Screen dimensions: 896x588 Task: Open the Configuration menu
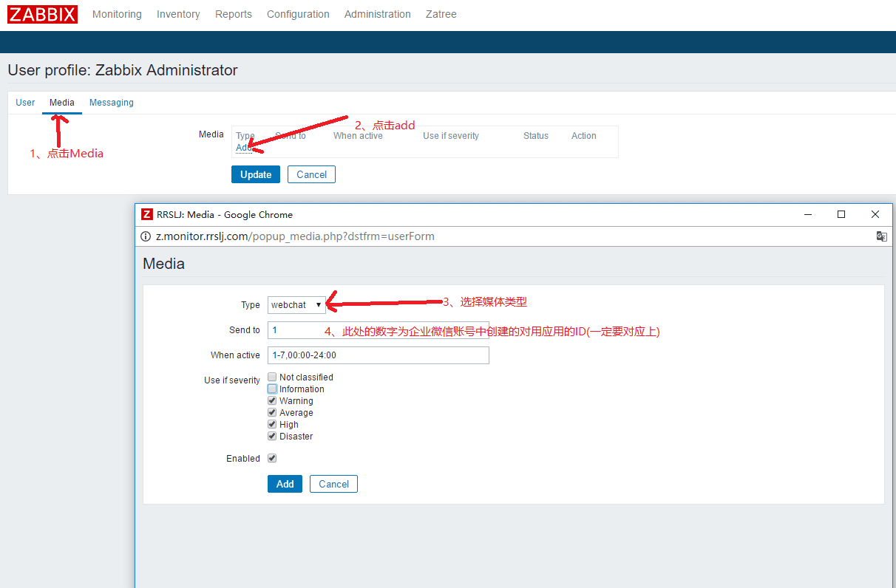[298, 14]
